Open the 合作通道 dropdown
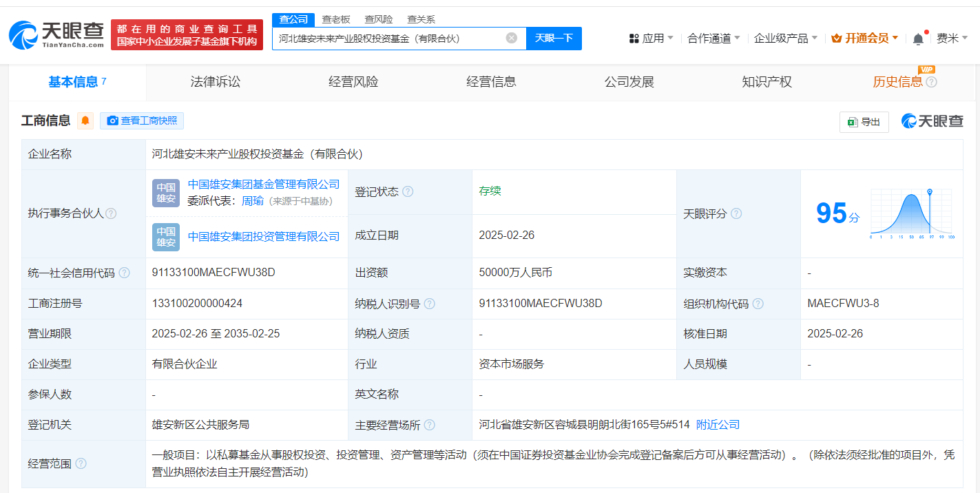Image resolution: width=980 pixels, height=493 pixels. [713, 39]
